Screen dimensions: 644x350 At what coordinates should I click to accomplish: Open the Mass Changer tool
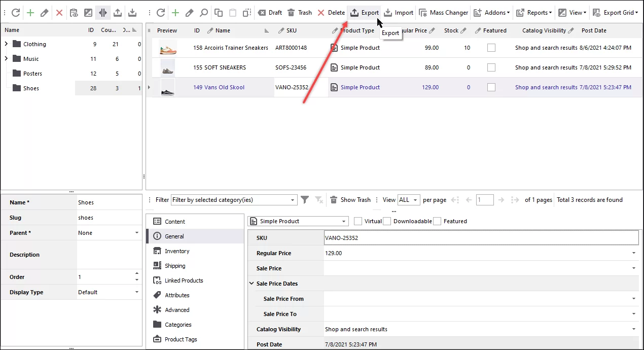(443, 12)
